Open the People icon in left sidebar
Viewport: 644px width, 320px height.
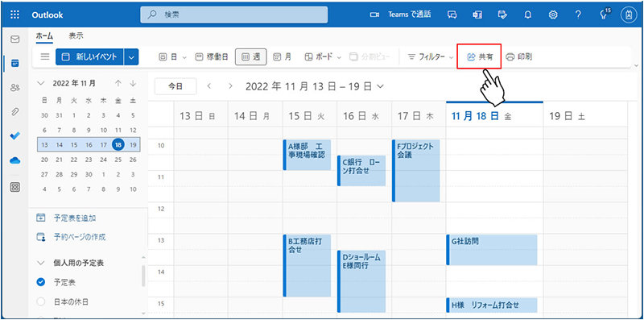[x=14, y=88]
